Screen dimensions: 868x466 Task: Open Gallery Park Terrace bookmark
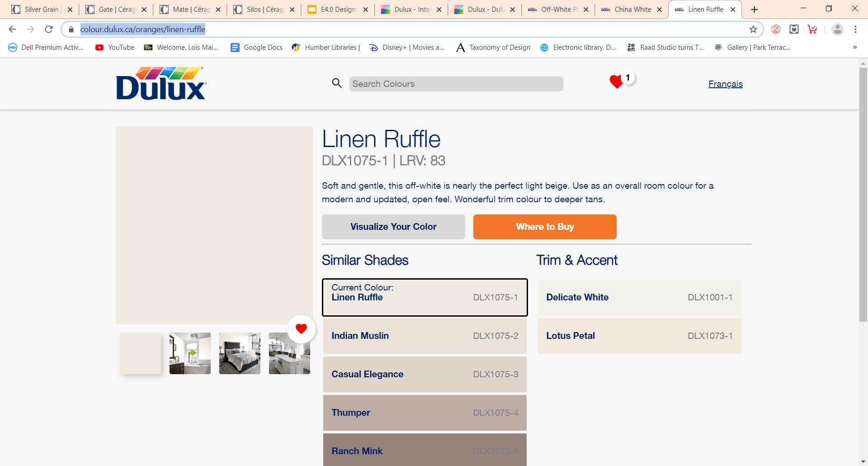pos(752,47)
